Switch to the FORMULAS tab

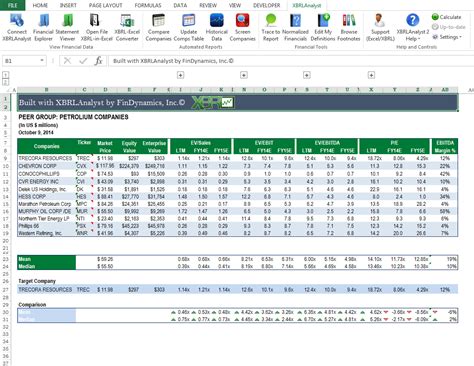148,5
